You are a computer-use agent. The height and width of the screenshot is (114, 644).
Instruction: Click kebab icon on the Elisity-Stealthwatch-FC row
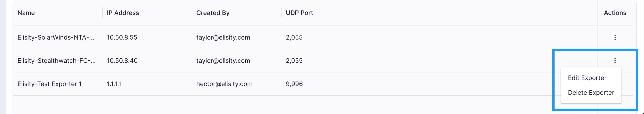pos(615,61)
